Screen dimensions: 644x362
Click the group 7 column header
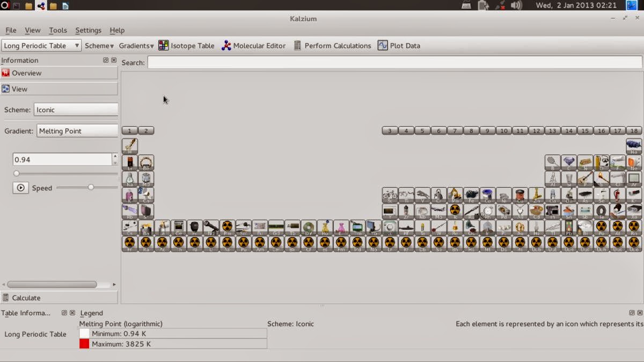click(455, 130)
